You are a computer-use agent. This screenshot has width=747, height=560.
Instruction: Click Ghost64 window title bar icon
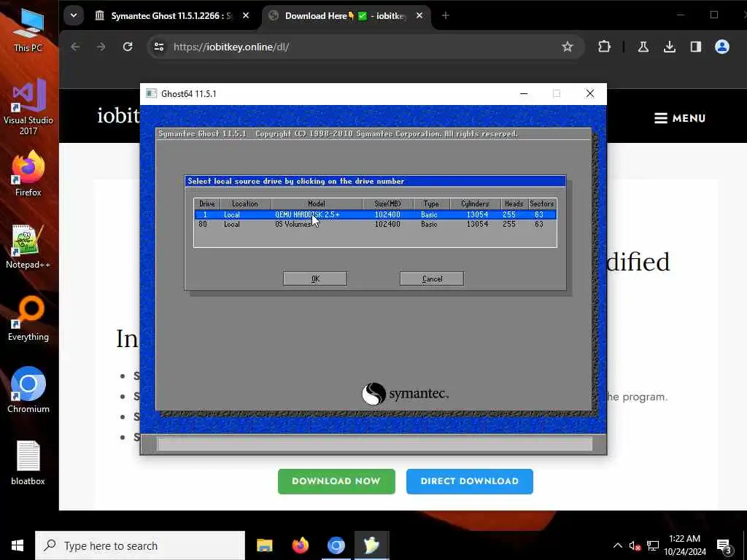click(x=151, y=93)
